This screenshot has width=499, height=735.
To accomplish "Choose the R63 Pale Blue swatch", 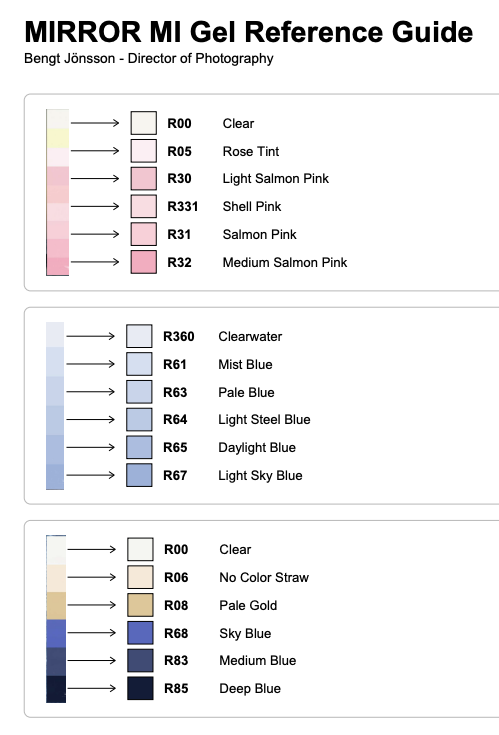I will 139,392.
